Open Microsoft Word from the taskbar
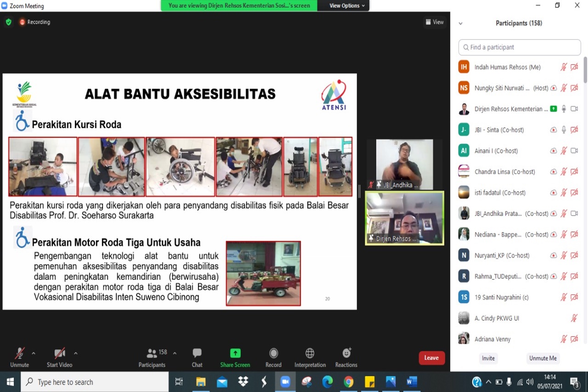The width and height of the screenshot is (588, 392). (412, 382)
